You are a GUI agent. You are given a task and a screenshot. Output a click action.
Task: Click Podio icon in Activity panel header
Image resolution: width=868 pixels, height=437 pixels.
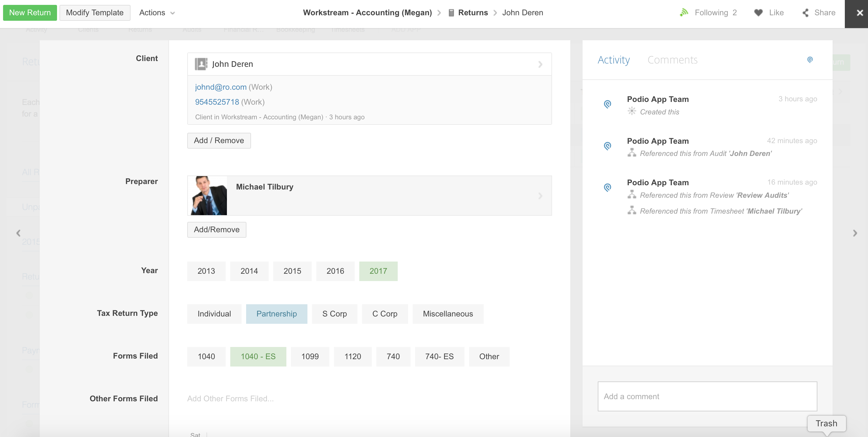(x=810, y=60)
